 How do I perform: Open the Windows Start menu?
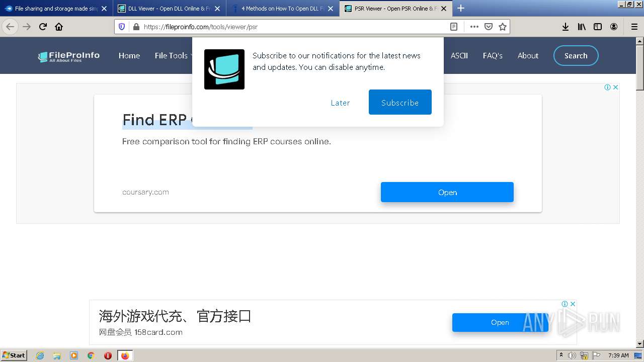point(14,355)
